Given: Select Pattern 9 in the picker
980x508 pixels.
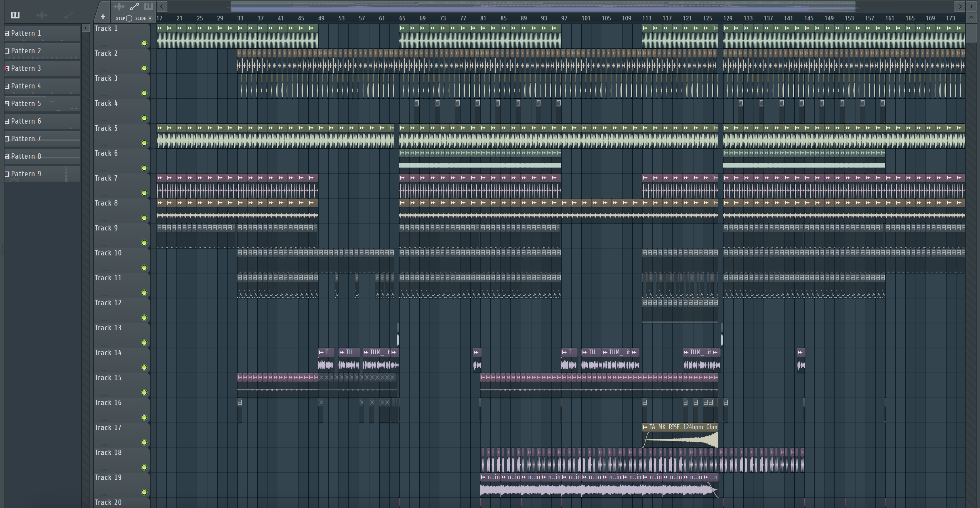Looking at the screenshot, I should [x=42, y=174].
